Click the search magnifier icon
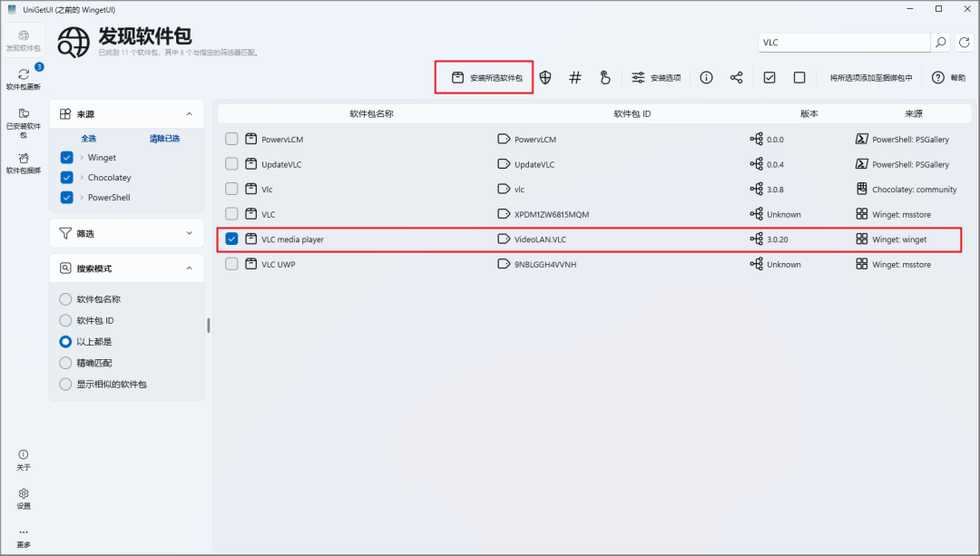The image size is (980, 556). pyautogui.click(x=940, y=43)
